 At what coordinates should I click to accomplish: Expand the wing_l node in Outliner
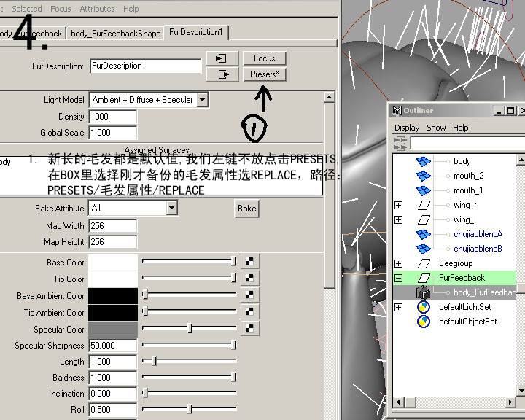[x=398, y=219]
